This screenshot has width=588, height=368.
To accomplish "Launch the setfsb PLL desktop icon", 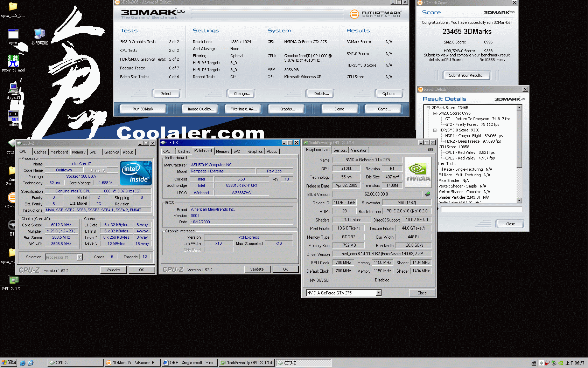I will pos(13,118).
